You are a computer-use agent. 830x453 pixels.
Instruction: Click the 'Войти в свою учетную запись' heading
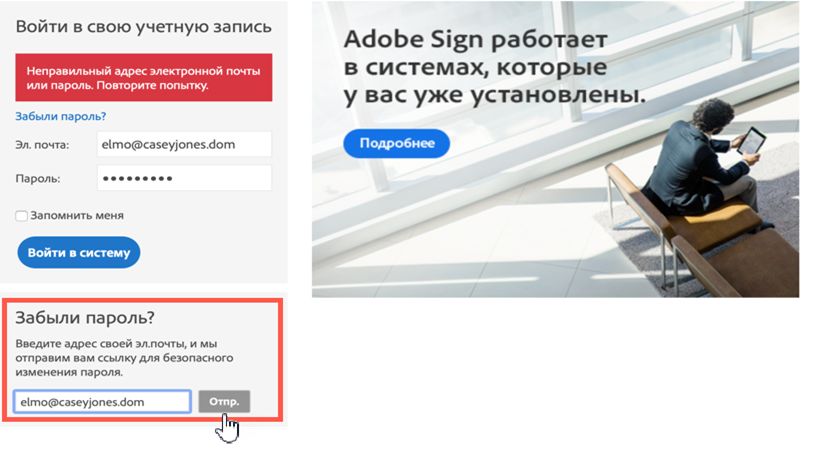pos(143,26)
